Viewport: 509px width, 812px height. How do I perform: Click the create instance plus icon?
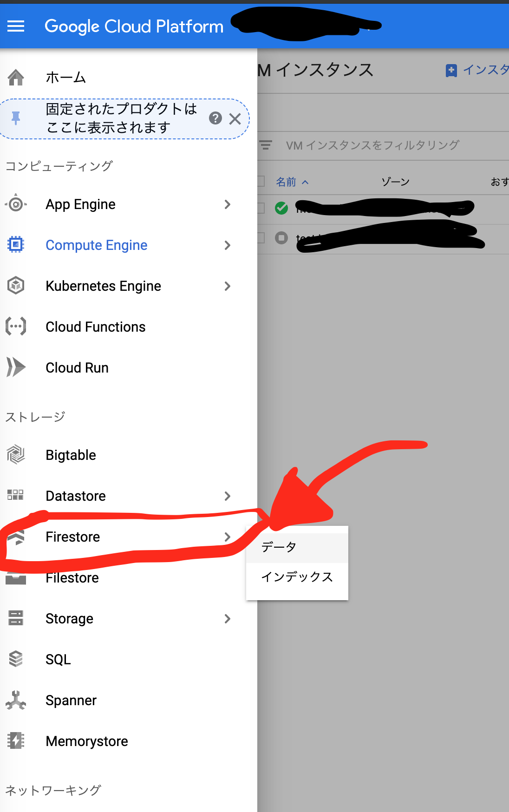click(x=451, y=71)
